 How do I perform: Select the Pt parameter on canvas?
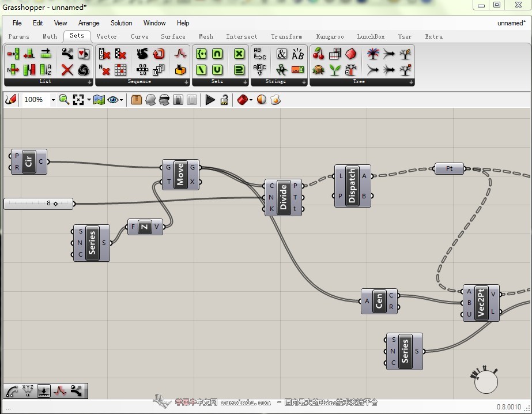(449, 168)
